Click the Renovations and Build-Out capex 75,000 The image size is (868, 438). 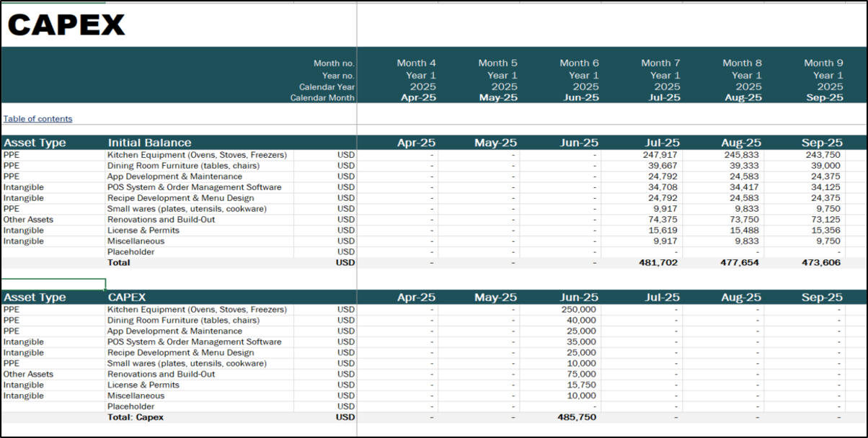tap(581, 375)
